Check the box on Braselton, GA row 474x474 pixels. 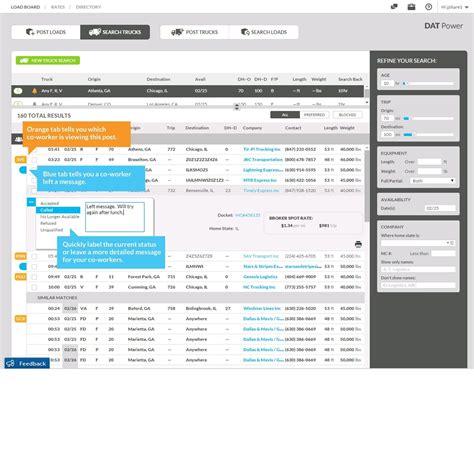coord(34,160)
